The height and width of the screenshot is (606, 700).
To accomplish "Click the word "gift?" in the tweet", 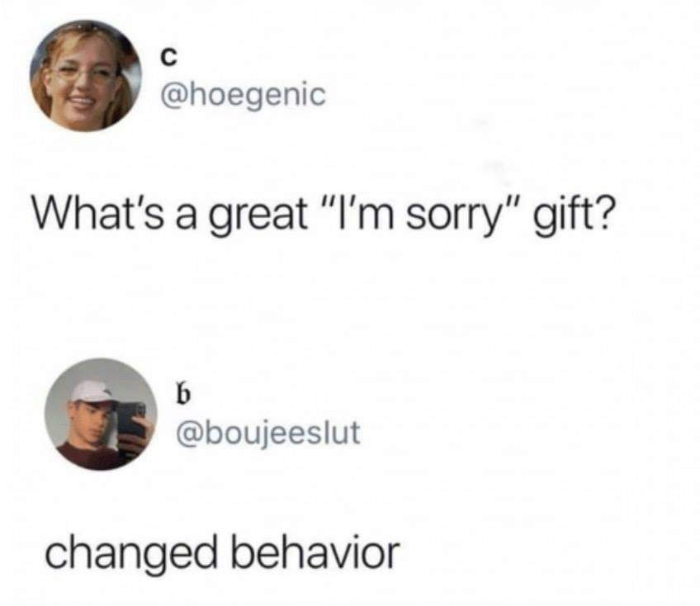I will pos(572,214).
